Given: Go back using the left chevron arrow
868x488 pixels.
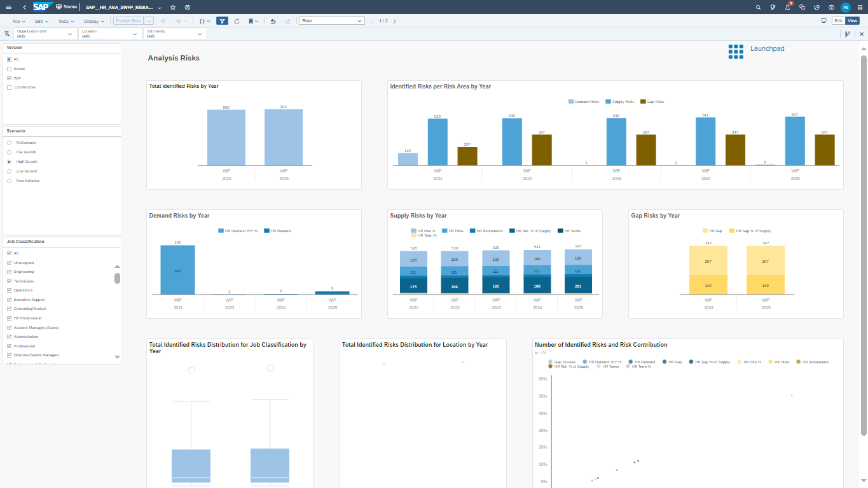Looking at the screenshot, I should [24, 7].
